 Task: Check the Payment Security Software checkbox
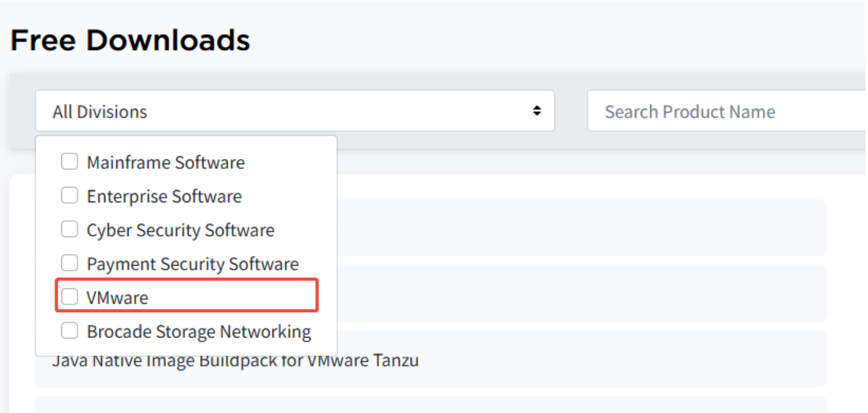click(69, 263)
